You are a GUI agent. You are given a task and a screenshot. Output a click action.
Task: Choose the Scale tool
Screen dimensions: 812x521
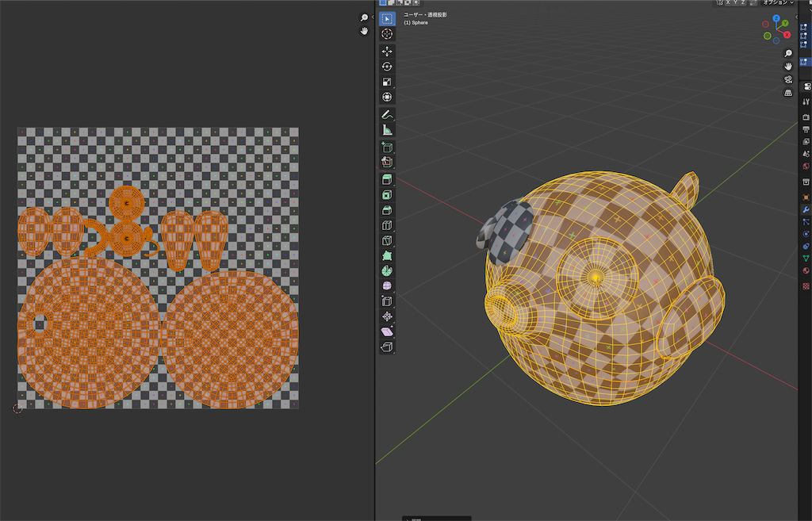click(387, 82)
